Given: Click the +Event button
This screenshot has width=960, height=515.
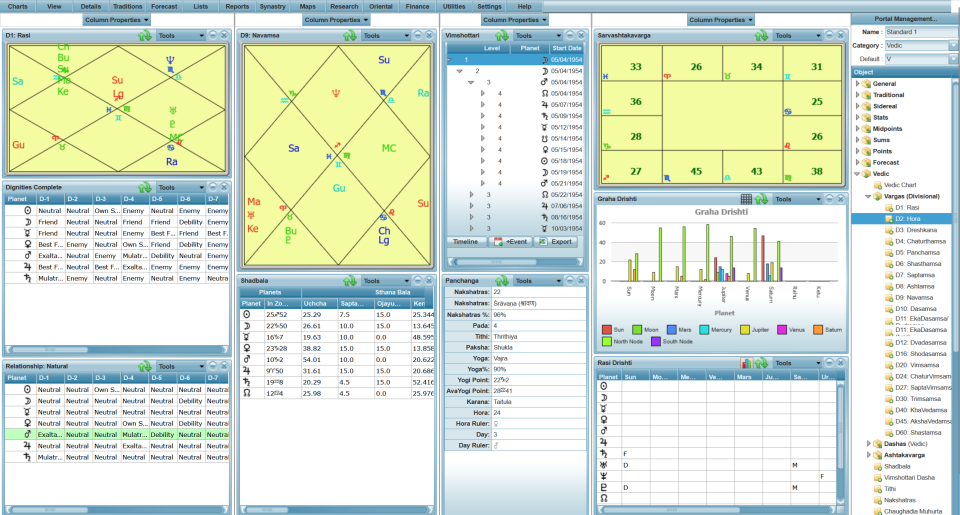Looking at the screenshot, I should [511, 242].
